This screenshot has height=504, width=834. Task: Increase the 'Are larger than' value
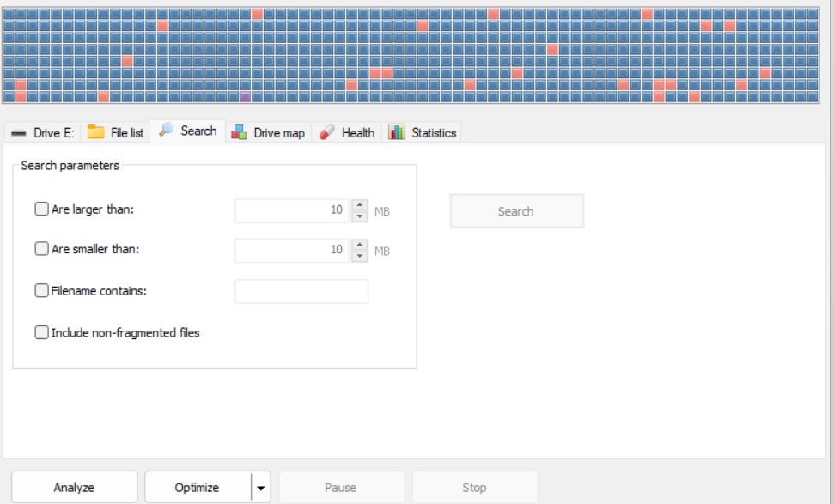360,205
